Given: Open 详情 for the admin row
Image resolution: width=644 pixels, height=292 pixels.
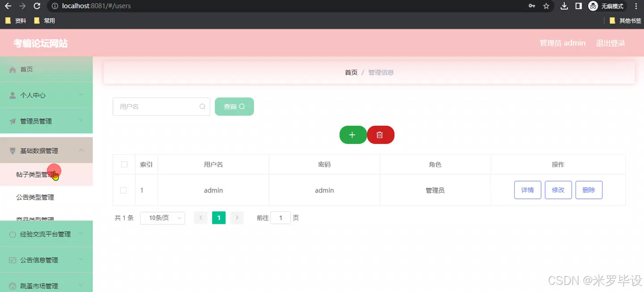Looking at the screenshot, I should 528,190.
